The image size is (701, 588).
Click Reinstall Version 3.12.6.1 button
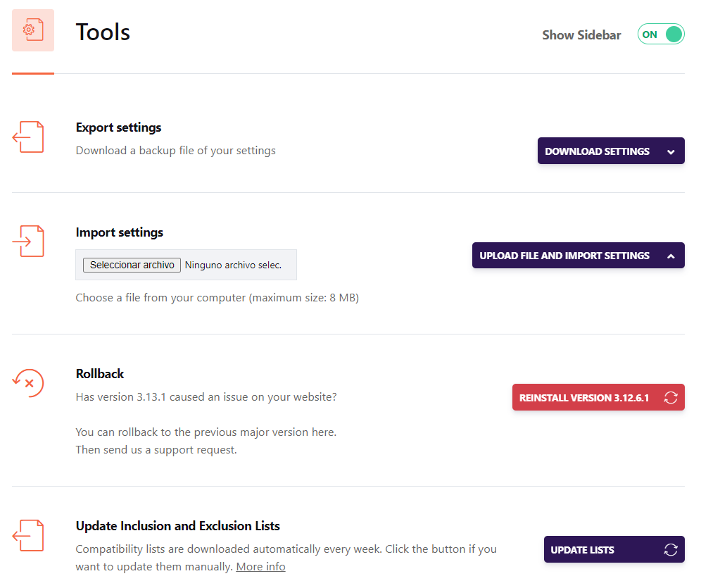pyautogui.click(x=598, y=397)
